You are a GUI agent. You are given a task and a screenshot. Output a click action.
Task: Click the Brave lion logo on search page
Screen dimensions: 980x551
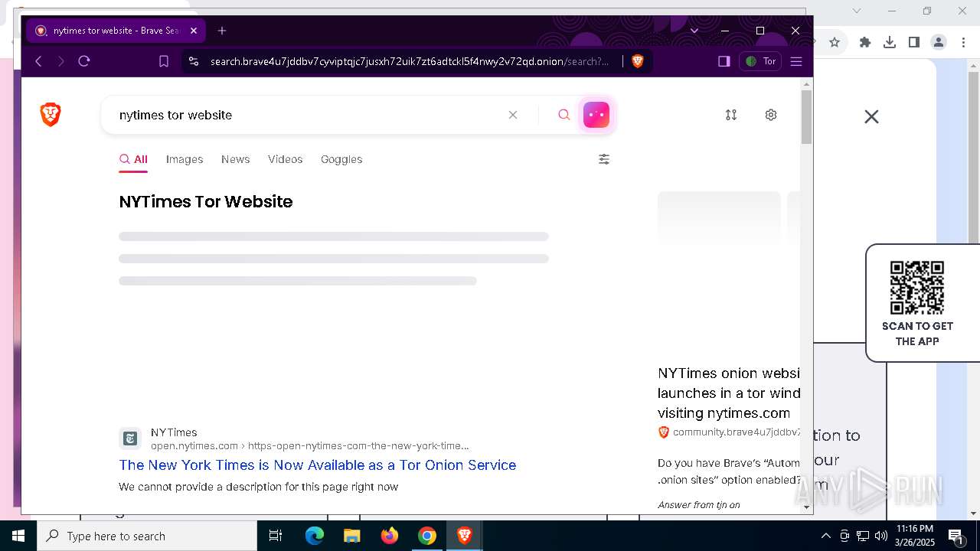pos(51,115)
